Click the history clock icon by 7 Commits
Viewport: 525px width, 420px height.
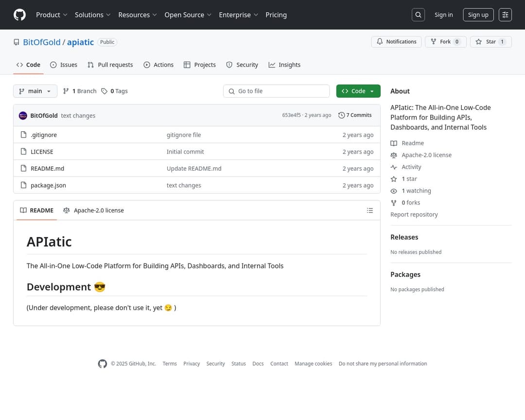(x=342, y=115)
